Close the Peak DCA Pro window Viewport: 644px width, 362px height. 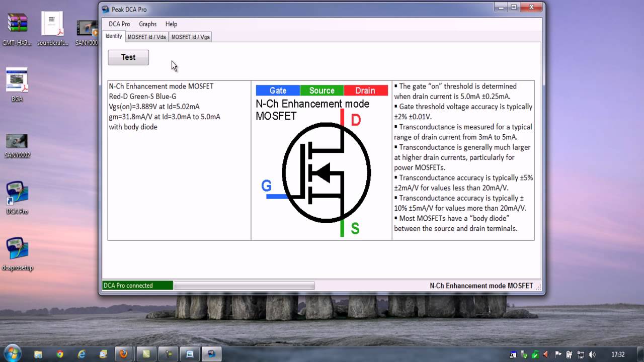click(x=530, y=7)
